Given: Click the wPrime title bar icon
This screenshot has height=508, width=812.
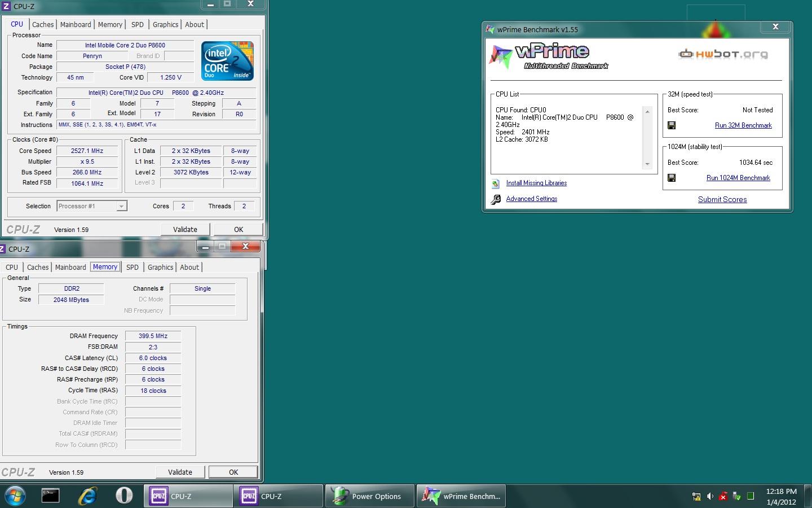Looking at the screenshot, I should [x=490, y=29].
